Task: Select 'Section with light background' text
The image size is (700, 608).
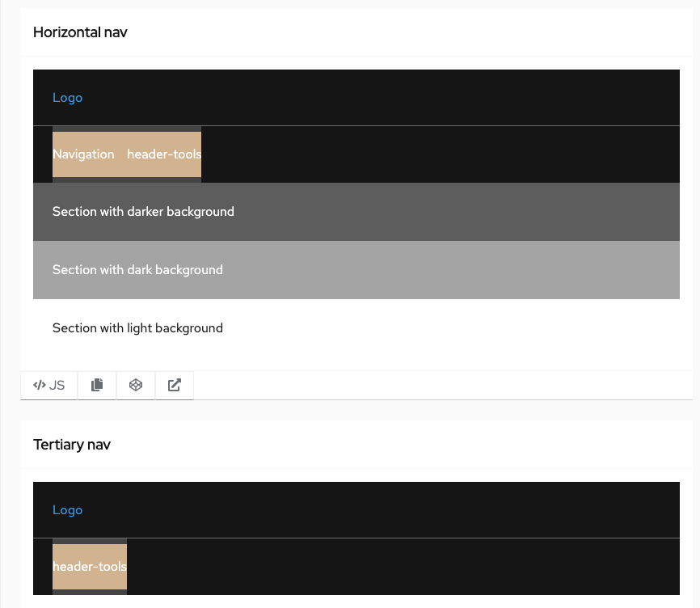Action: click(137, 328)
